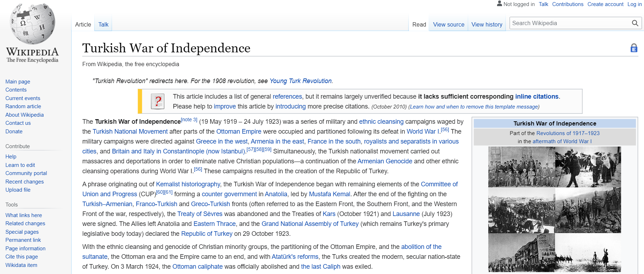Click the search magnifier icon
Viewport: 644px width, 274px height.
(635, 23)
